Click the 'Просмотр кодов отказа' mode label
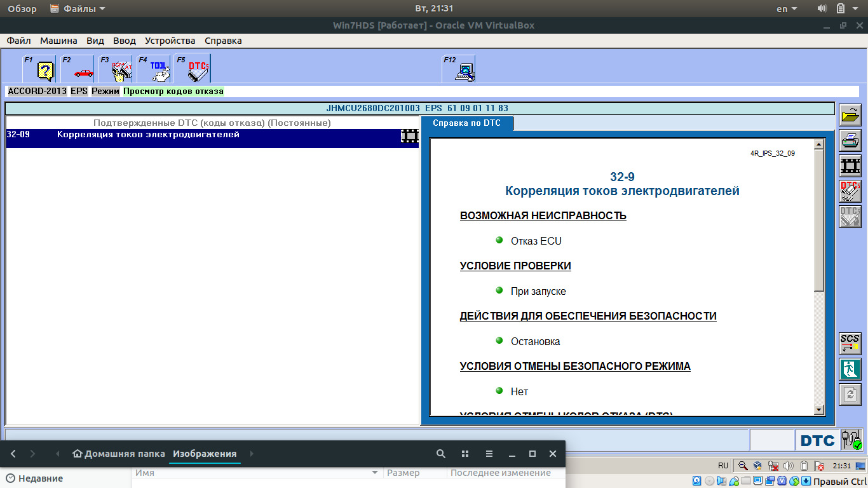This screenshot has width=868, height=488. 173,91
